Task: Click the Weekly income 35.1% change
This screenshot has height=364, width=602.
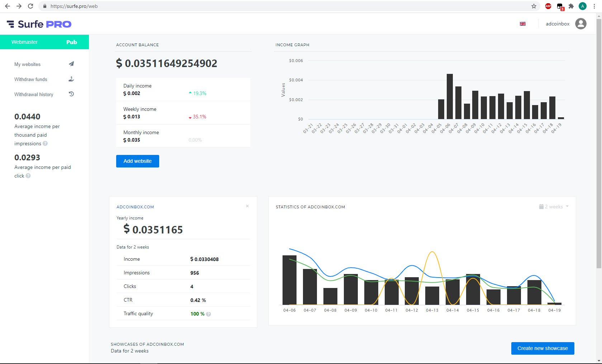Action: point(198,117)
